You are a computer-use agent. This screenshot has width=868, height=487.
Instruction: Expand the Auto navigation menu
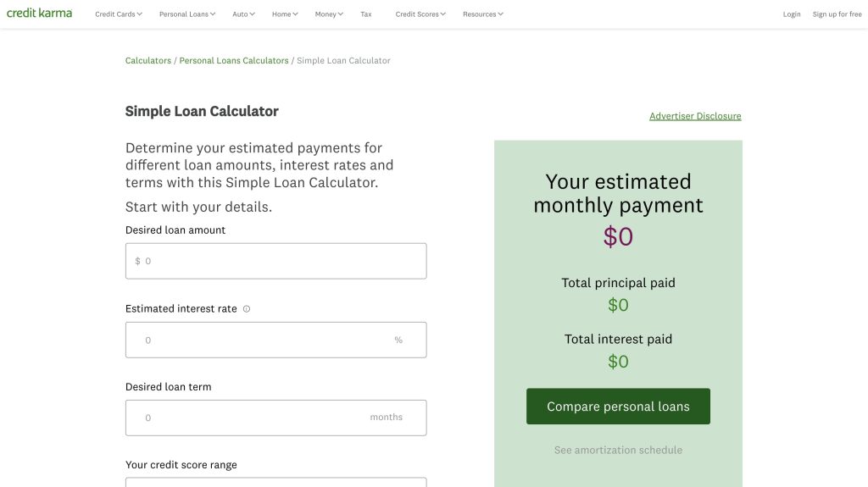pyautogui.click(x=243, y=14)
